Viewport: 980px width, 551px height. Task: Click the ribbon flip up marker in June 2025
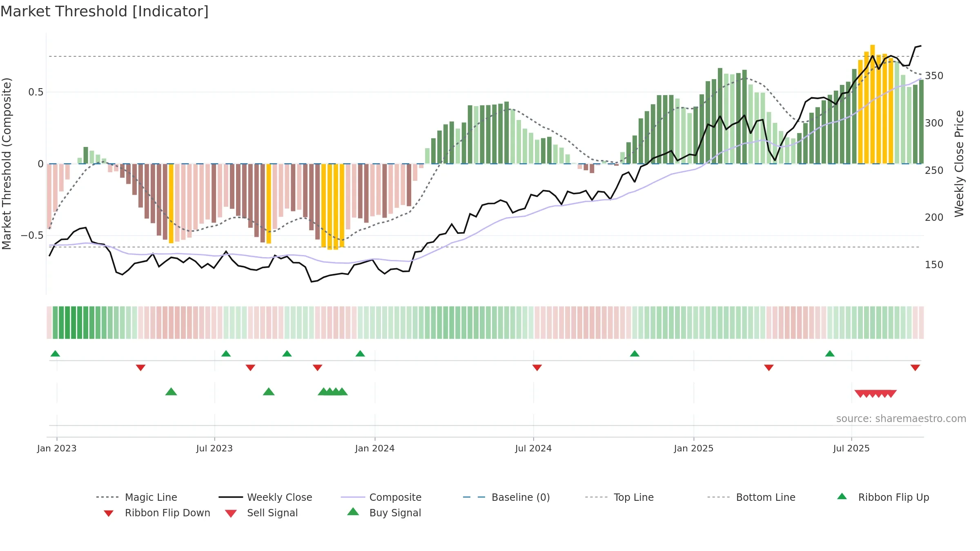[830, 353]
